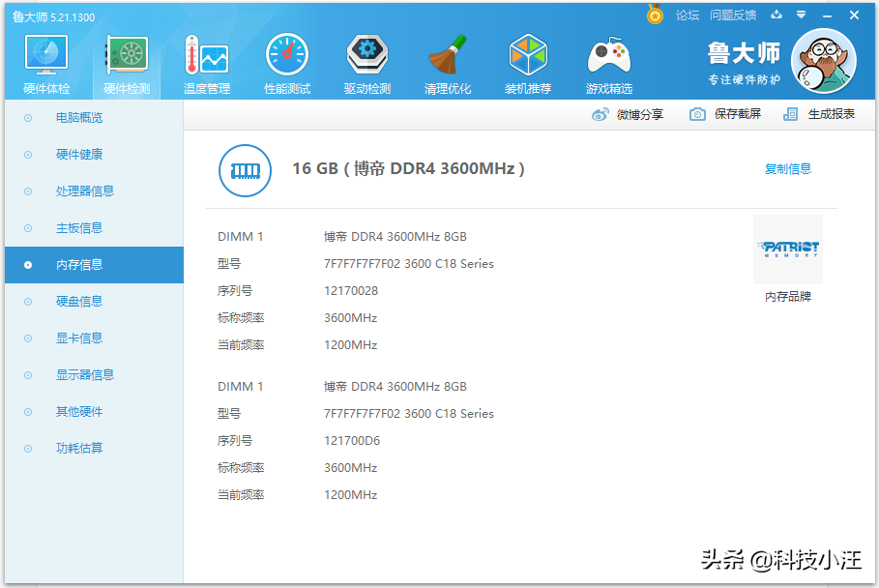Select serial number 121700D6
The width and height of the screenshot is (879, 588).
tap(352, 441)
